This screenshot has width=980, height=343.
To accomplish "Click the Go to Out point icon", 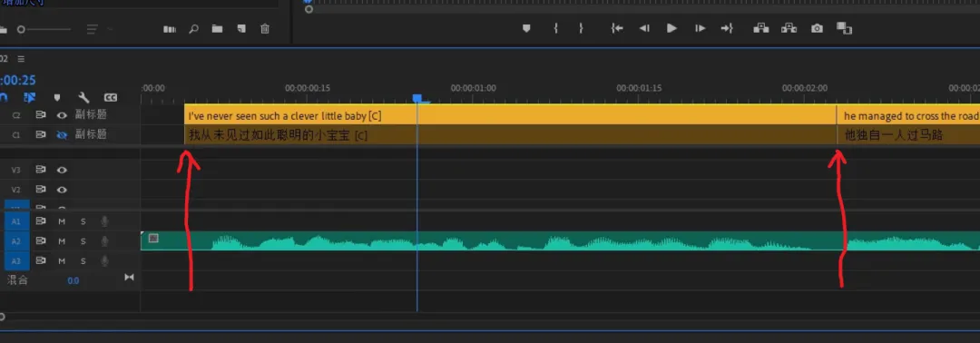I will (726, 28).
